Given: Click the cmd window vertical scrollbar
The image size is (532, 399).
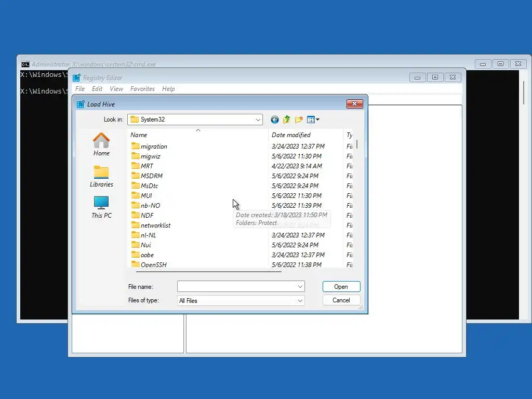Looking at the screenshot, I should coord(524,93).
